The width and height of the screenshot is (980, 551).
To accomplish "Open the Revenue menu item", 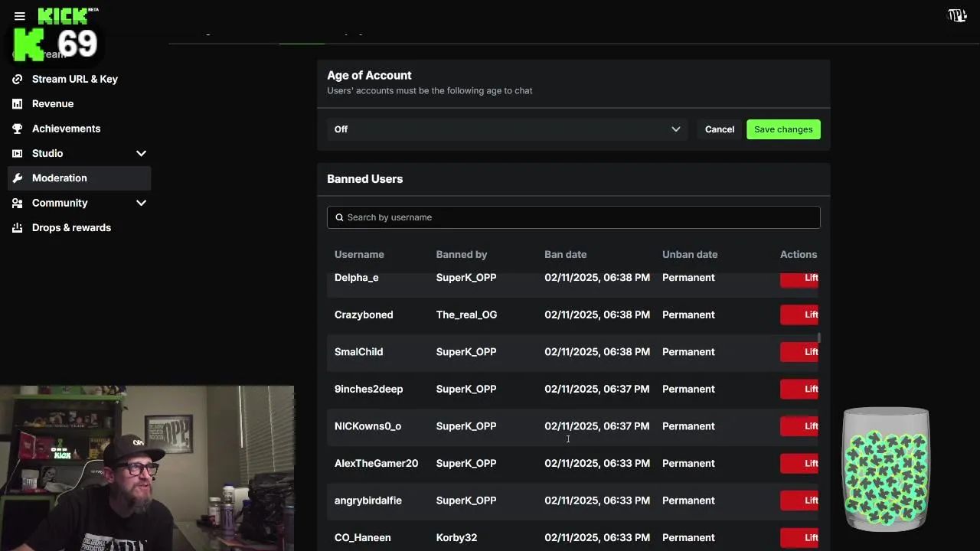I will (x=53, y=104).
